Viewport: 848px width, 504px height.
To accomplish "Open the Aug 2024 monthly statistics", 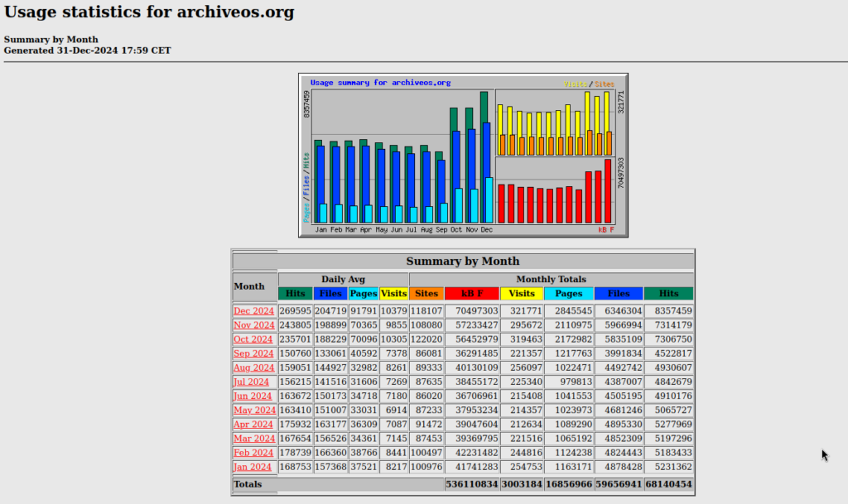I will (x=253, y=367).
